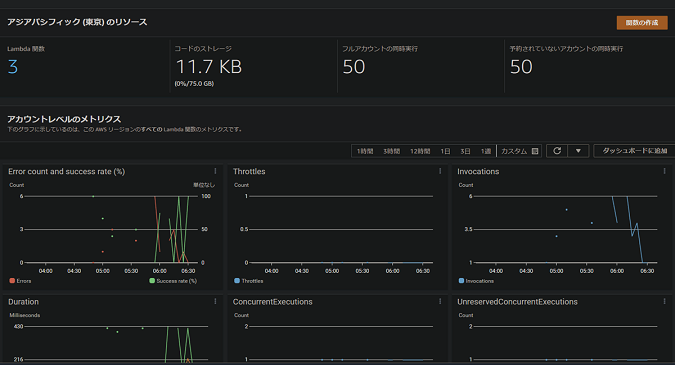
Task: Click the アカウントレベルのメトリクス heading
Action: point(64,119)
